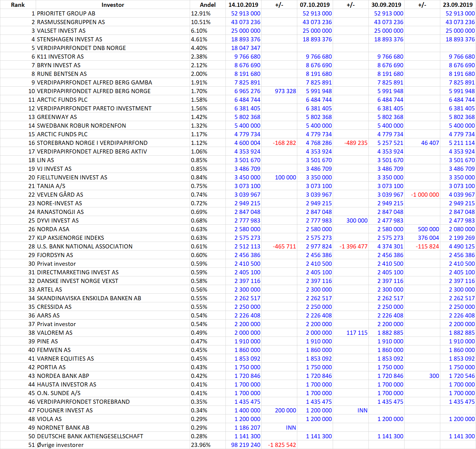The image size is (476, 449).
Task: Select the 07.10.2019 date header
Action: [315, 5]
